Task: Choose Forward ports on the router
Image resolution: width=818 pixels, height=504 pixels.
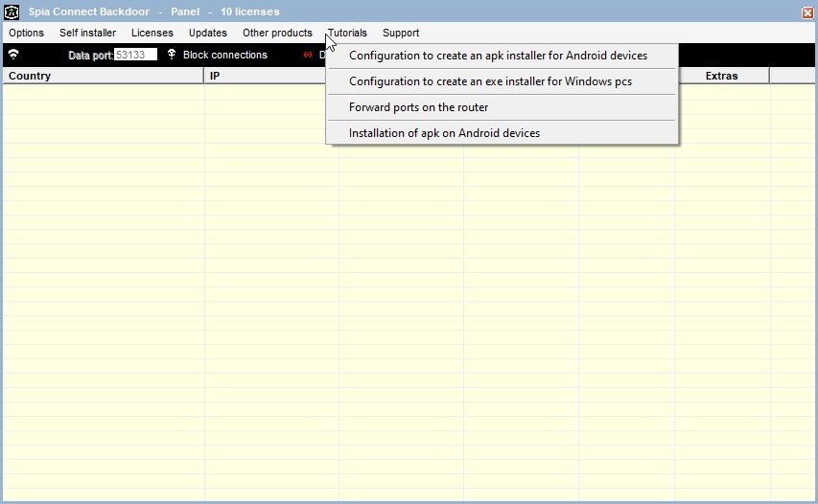Action: (x=502, y=107)
